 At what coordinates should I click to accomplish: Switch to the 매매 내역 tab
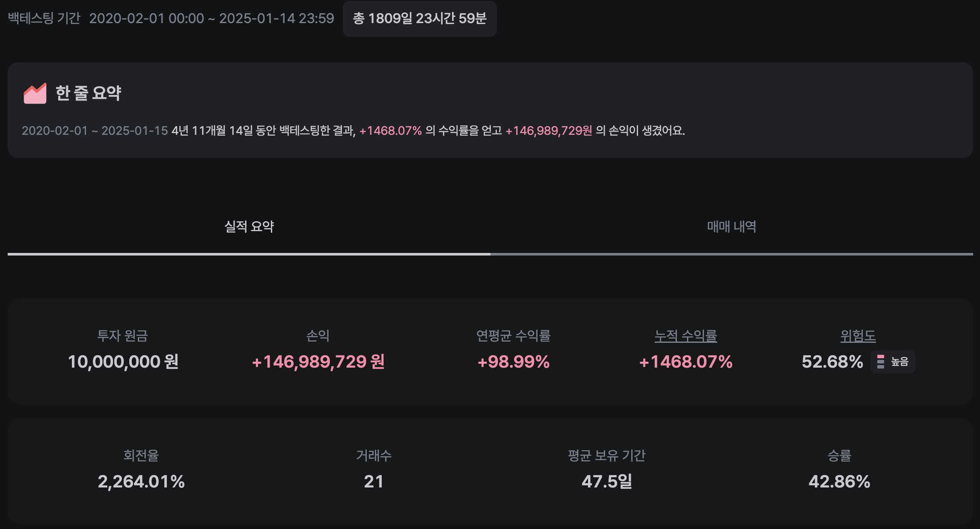point(731,227)
